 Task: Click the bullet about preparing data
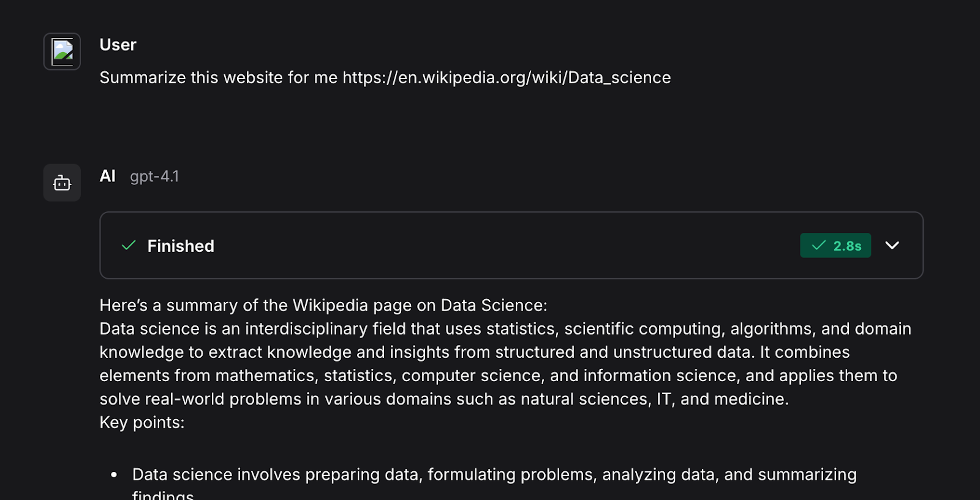pyautogui.click(x=494, y=483)
